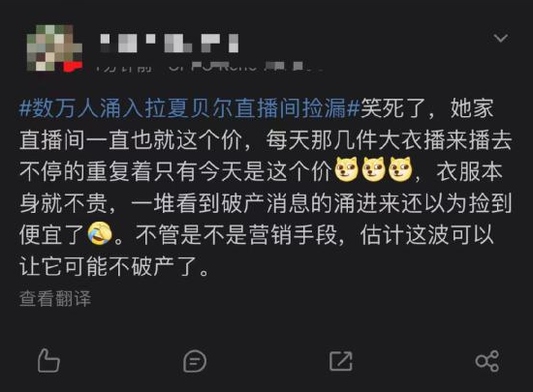533x392 pixels.
Task: Tap the blurred post time text
Action: pyautogui.click(x=123, y=67)
